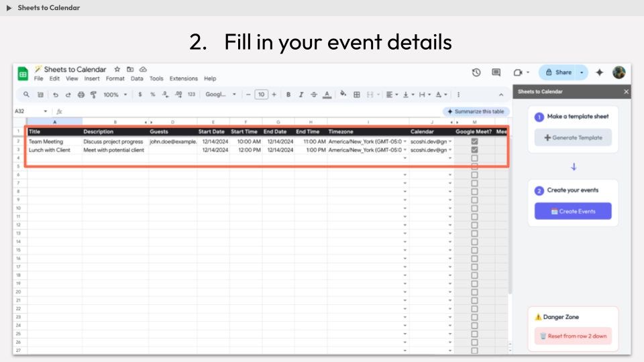Open the Data menu
The image size is (644, 362).
(x=137, y=78)
